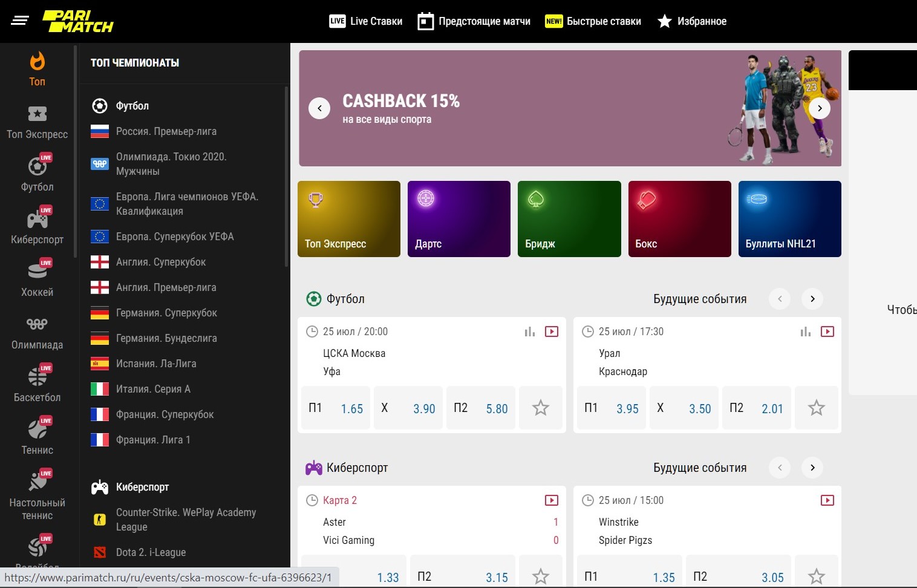Open the Буллиты NHL21 tile
Image resolution: width=917 pixels, height=588 pixels.
point(790,219)
